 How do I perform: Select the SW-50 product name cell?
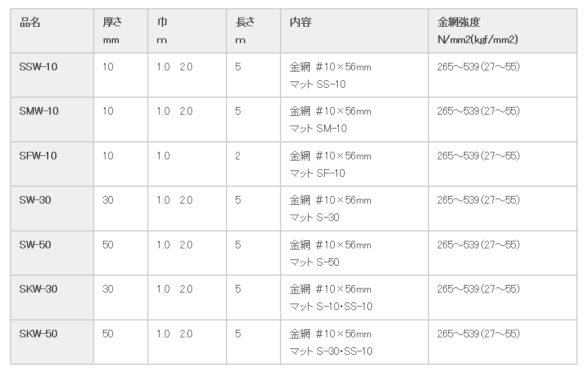52,253
